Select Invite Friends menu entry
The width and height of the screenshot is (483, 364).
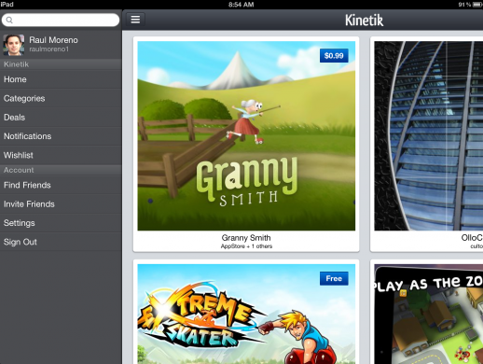[x=60, y=204]
